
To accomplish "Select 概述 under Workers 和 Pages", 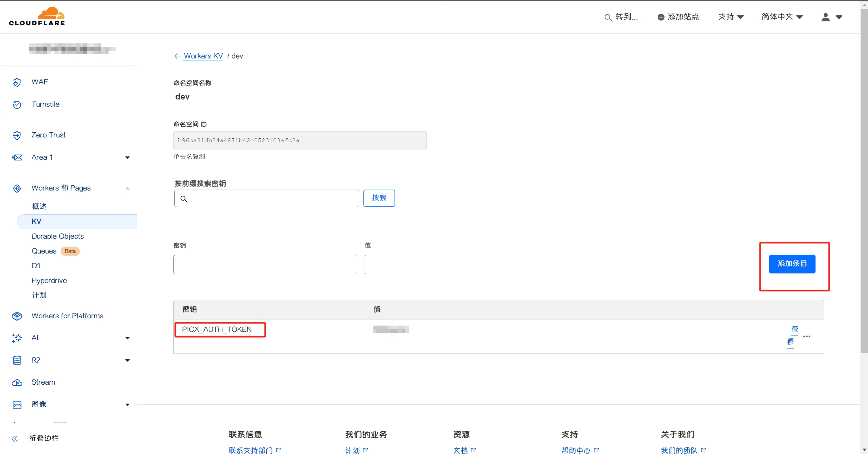I will pos(39,206).
